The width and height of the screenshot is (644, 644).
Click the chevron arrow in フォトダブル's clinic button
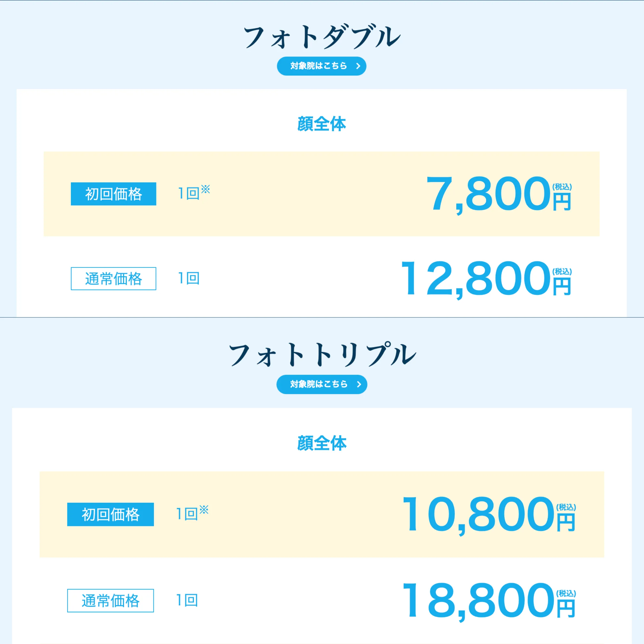(x=358, y=66)
